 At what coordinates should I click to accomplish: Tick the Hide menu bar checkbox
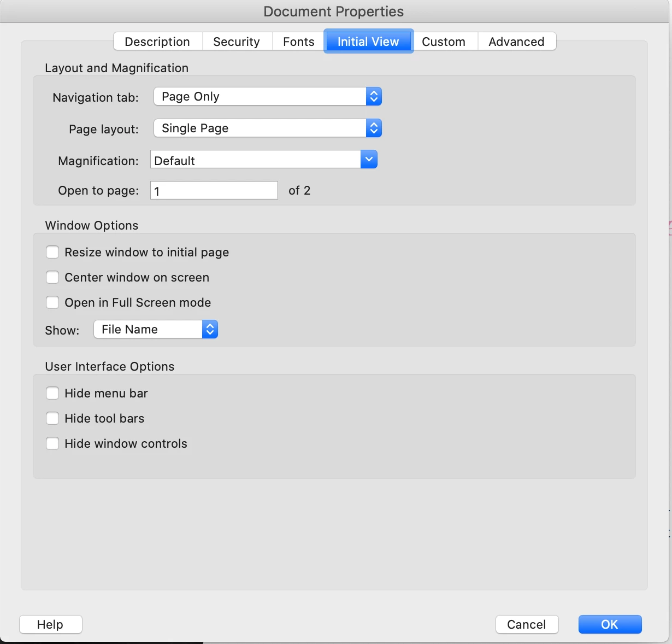(52, 393)
